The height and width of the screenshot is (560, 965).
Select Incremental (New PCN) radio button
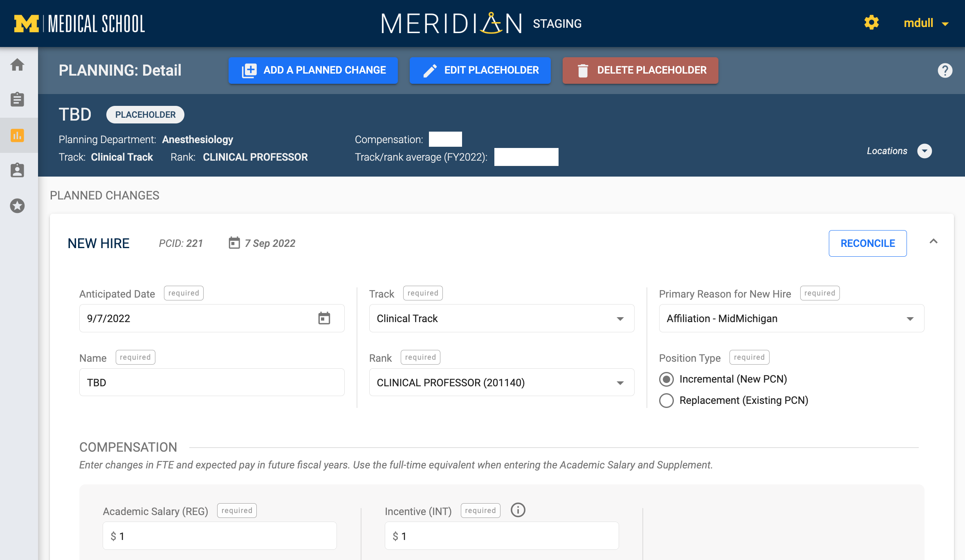click(666, 379)
